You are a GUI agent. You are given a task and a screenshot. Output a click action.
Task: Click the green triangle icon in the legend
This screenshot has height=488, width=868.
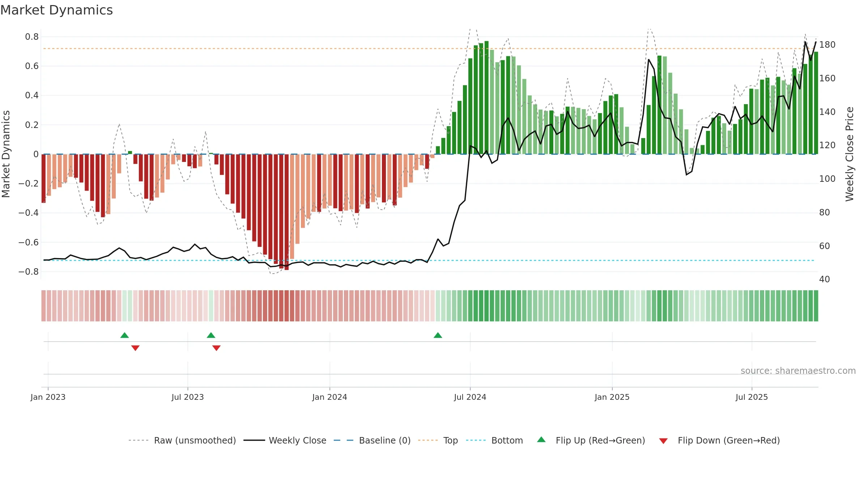[541, 440]
